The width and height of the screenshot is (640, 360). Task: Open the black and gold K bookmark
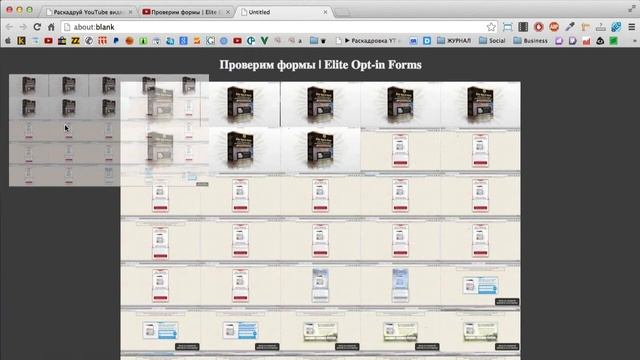(21, 40)
